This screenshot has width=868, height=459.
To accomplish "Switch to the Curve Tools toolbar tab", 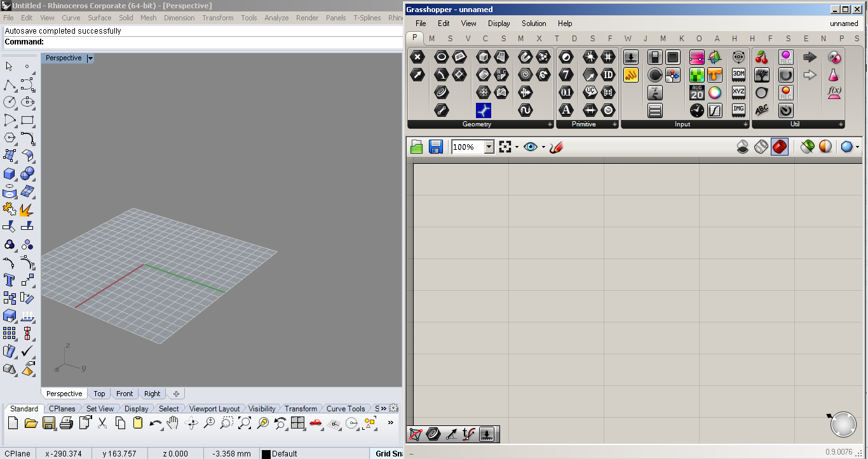I will pyautogui.click(x=346, y=409).
